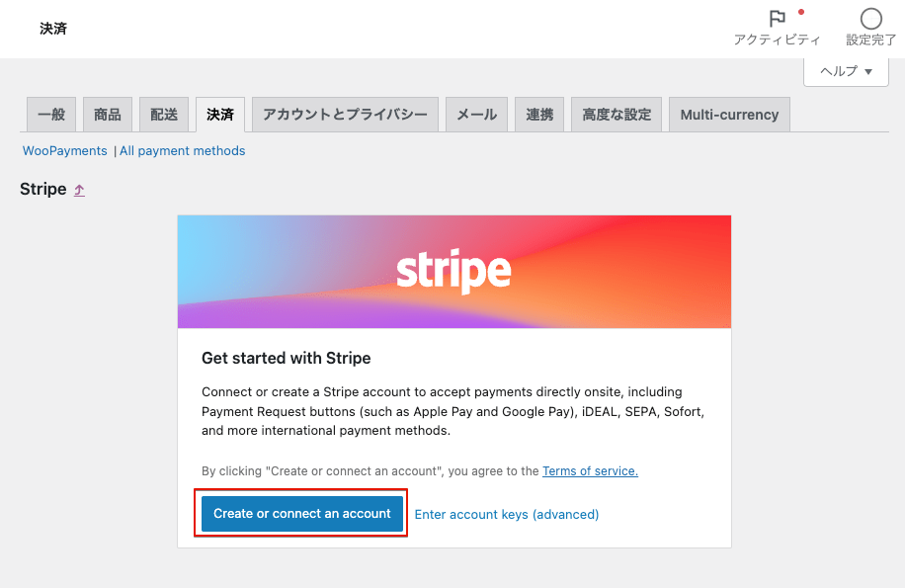Viewport: 905px width, 588px height.
Task: Click the Stripe section heading
Action: tap(43, 189)
